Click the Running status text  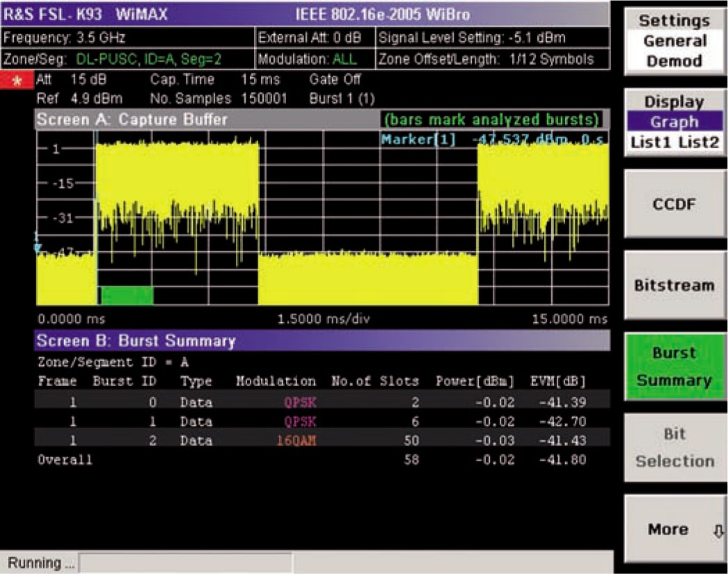41,563
